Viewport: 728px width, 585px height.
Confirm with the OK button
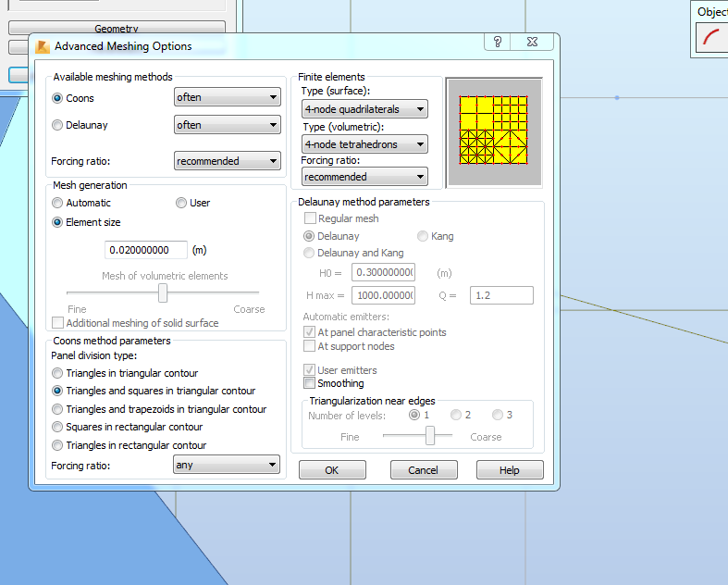332,470
